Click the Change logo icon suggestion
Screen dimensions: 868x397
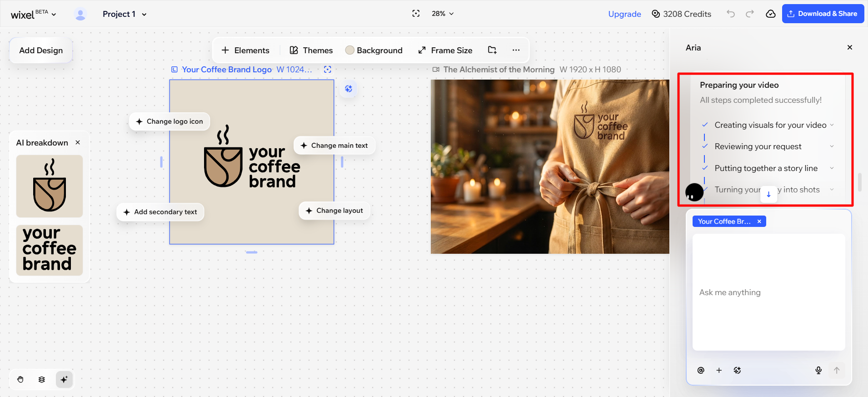(170, 121)
